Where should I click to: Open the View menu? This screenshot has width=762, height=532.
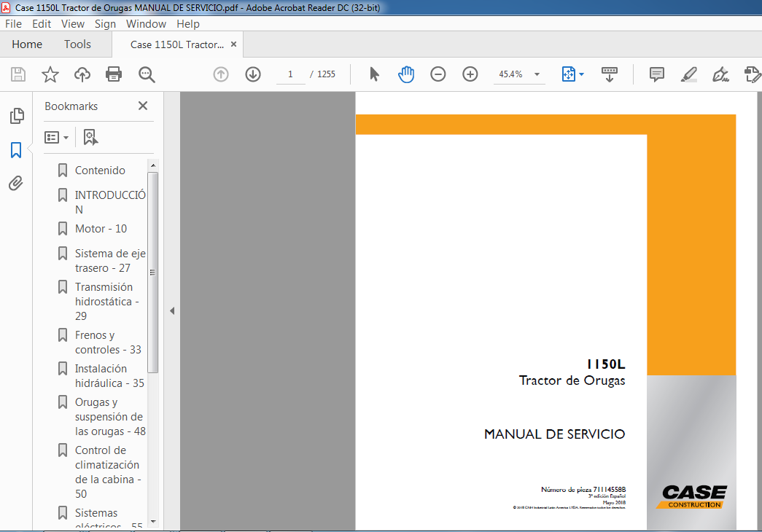(x=73, y=24)
